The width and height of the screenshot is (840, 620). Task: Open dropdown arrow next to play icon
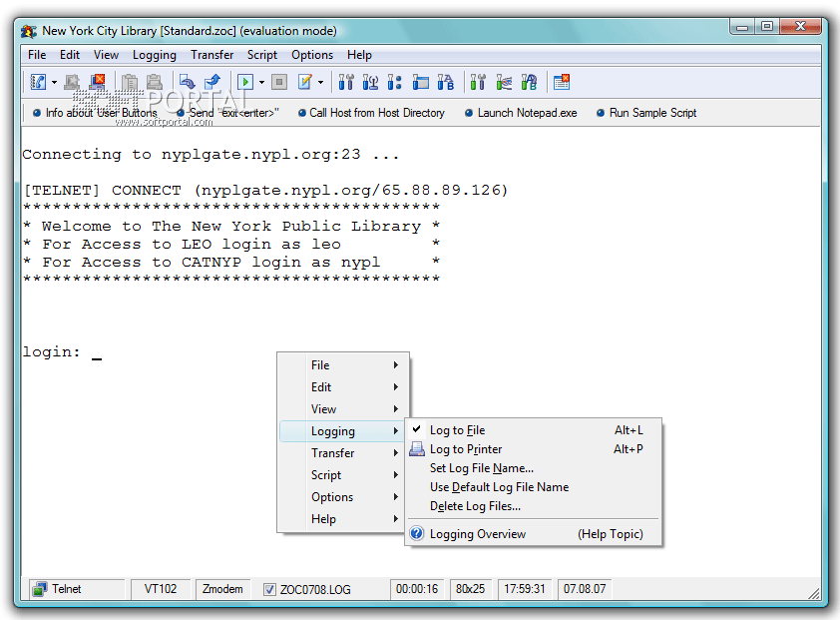261,83
